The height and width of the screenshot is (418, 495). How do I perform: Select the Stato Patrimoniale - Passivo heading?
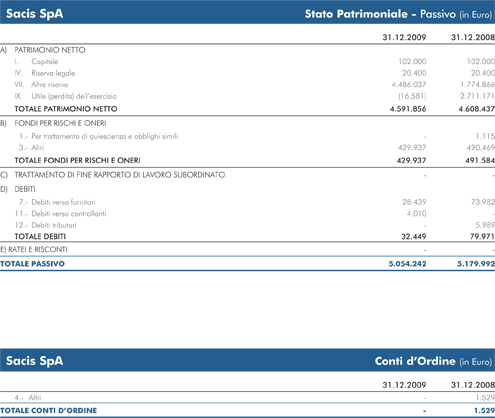pyautogui.click(x=398, y=14)
